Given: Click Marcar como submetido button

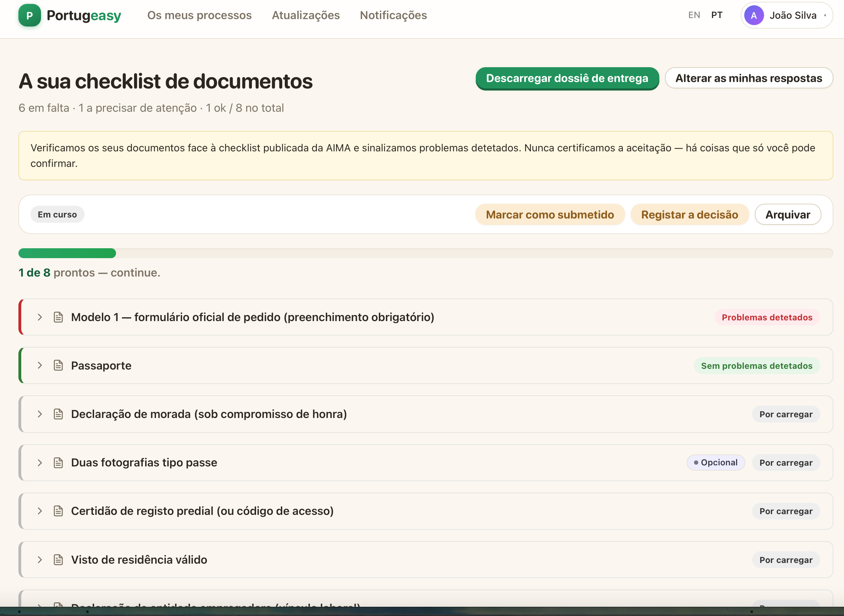Looking at the screenshot, I should [x=550, y=214].
